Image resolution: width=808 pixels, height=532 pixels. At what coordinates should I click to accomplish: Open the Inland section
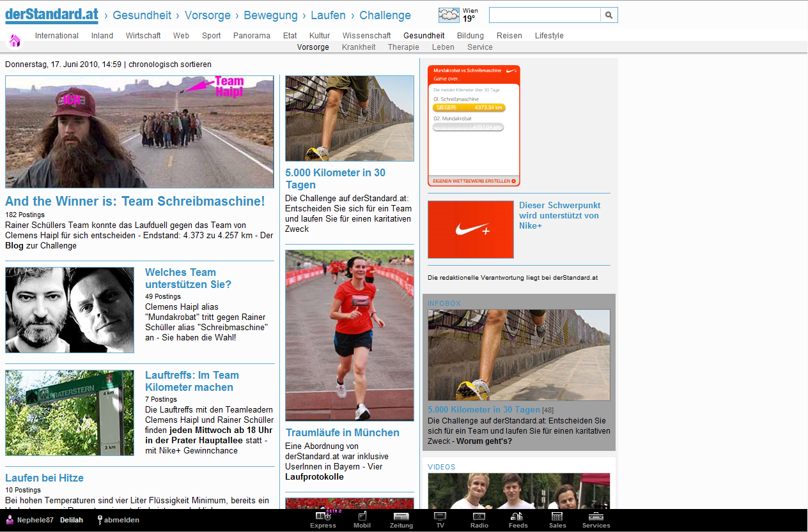(x=102, y=36)
